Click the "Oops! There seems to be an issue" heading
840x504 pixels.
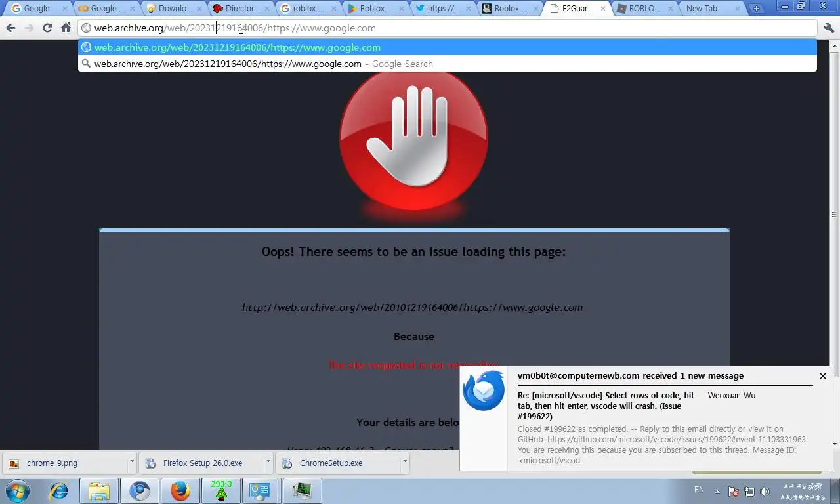click(413, 251)
